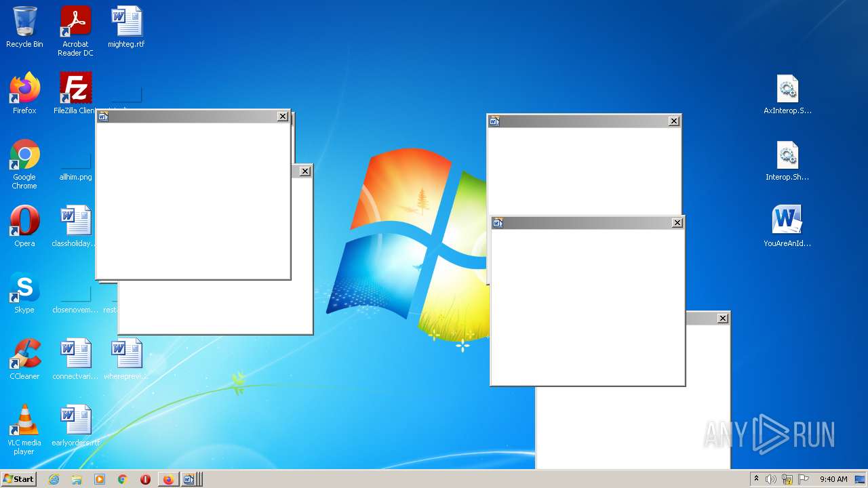
Task: Launch Acrobat Reader DC from desktop
Action: (x=75, y=31)
